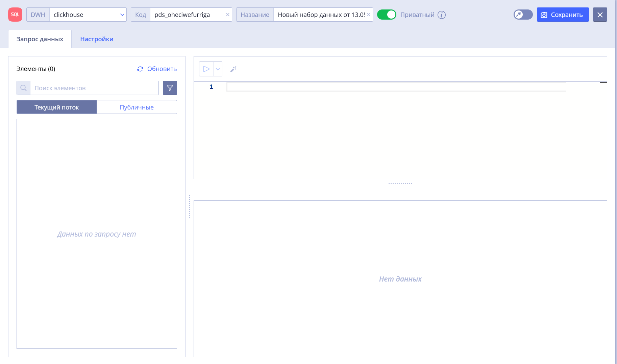Click the Поиск элементов search field
Viewport: 617px width, 364px height.
coord(94,88)
